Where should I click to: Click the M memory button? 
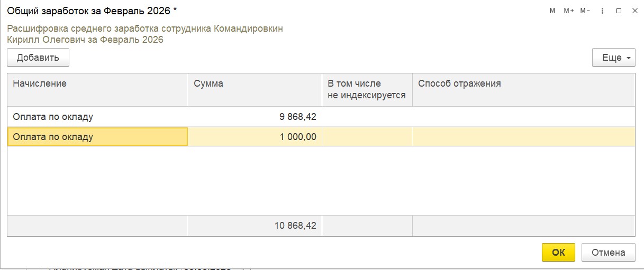click(552, 11)
